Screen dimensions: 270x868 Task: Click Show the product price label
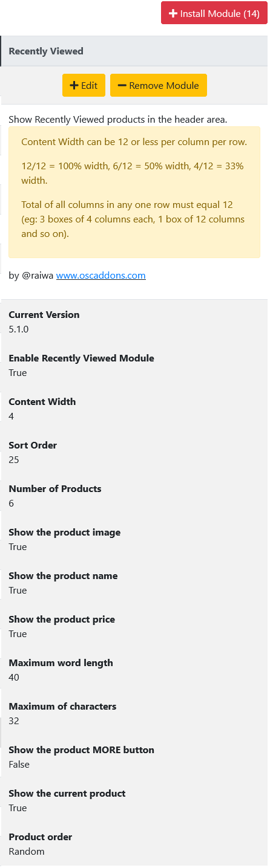[62, 620]
